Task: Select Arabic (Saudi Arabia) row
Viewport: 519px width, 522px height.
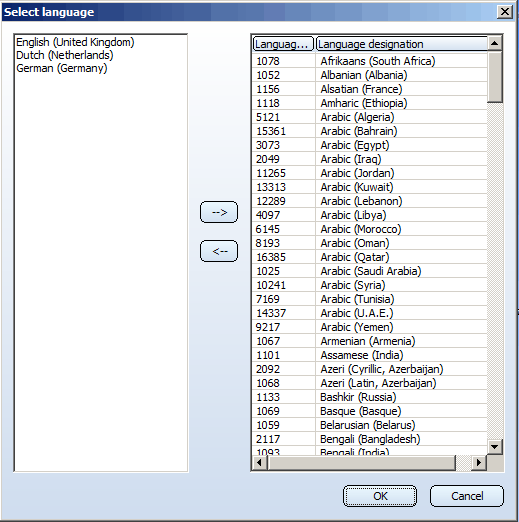Action: pos(370,271)
